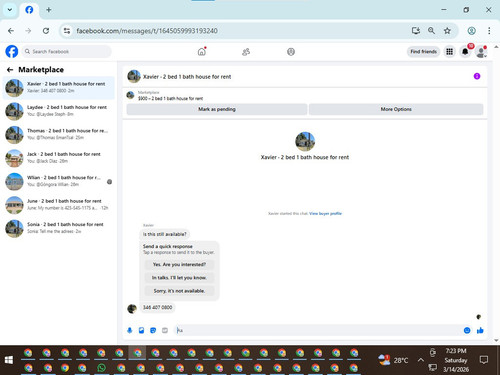
Task: Click the browser back arrow
Action: (11, 31)
